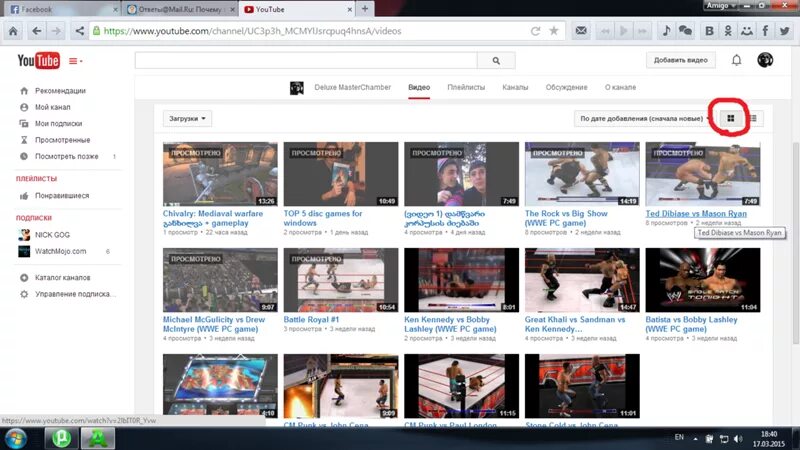Open the Odnoklassniki icon in toolbar
This screenshot has width=800, height=450.
pyautogui.click(x=728, y=31)
